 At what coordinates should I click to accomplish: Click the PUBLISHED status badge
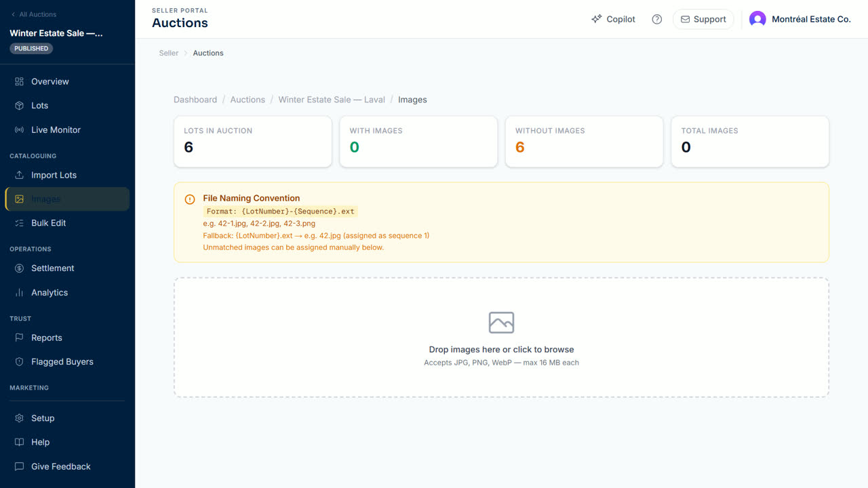click(x=31, y=49)
